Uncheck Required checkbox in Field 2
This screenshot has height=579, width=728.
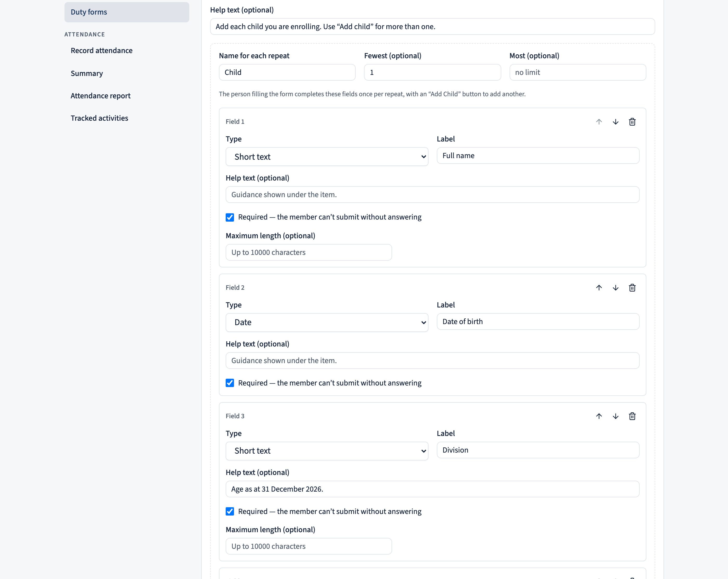[230, 383]
